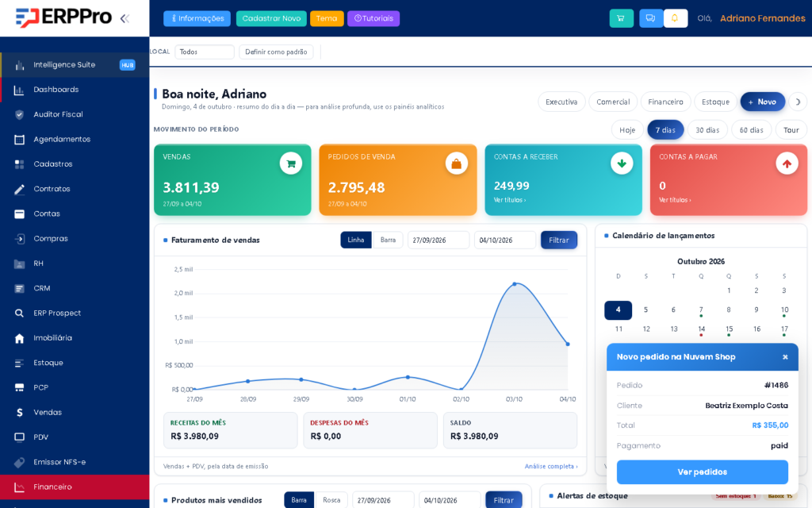Open Produtos mais vendidos end date field
Image resolution: width=812 pixels, height=508 pixels.
pos(450,500)
